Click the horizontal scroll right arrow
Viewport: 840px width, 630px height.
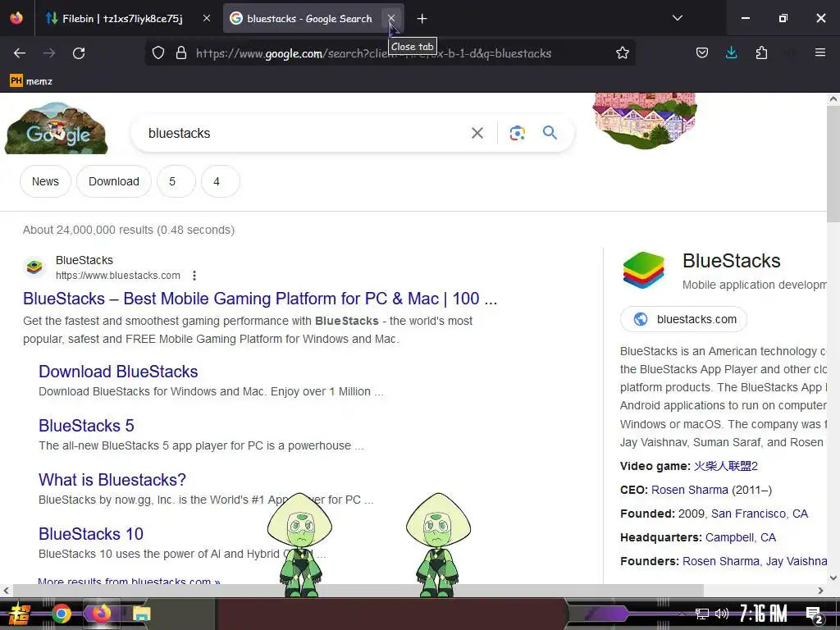(x=820, y=591)
